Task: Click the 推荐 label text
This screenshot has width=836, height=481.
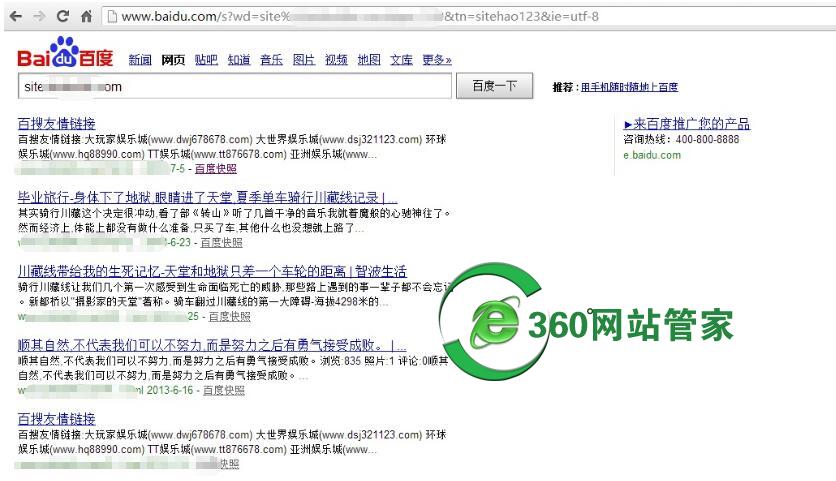Action: tap(565, 87)
